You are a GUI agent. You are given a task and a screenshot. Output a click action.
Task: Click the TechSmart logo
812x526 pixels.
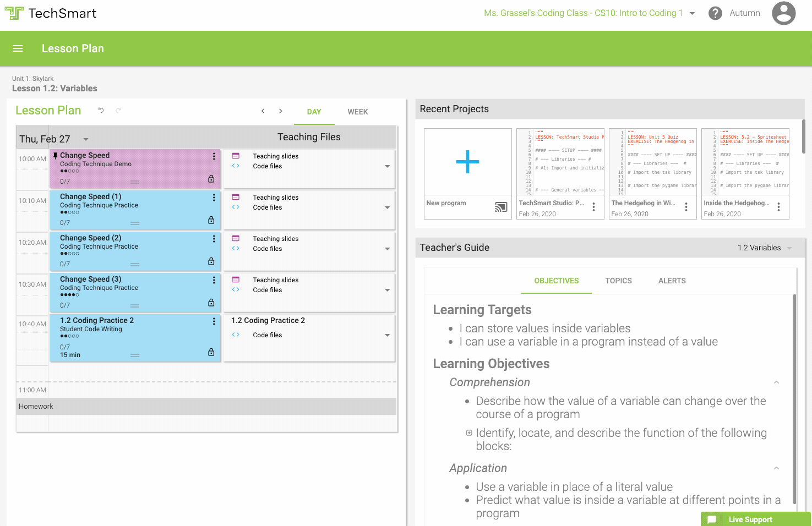coord(51,13)
